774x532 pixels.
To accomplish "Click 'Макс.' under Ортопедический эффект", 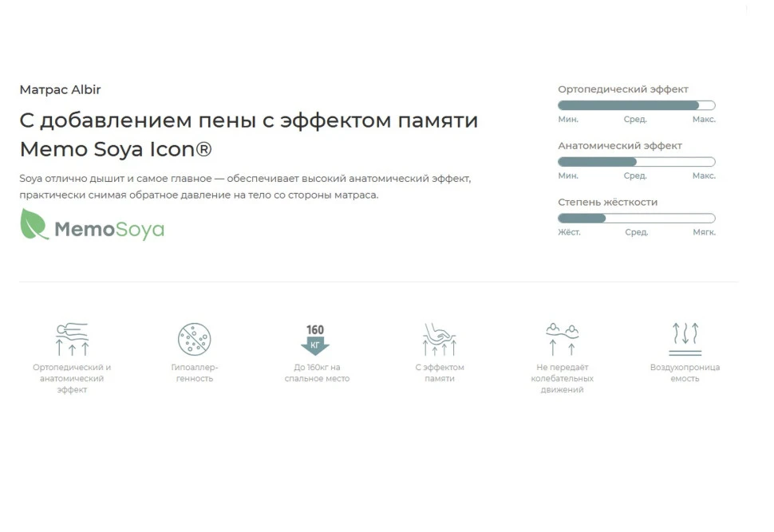I will tap(704, 120).
